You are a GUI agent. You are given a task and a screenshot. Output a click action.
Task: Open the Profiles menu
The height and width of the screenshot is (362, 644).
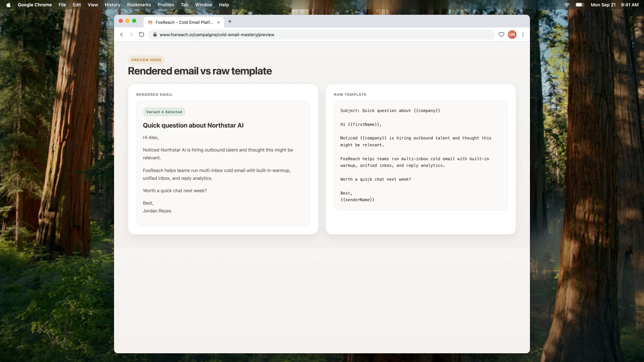coord(166,5)
